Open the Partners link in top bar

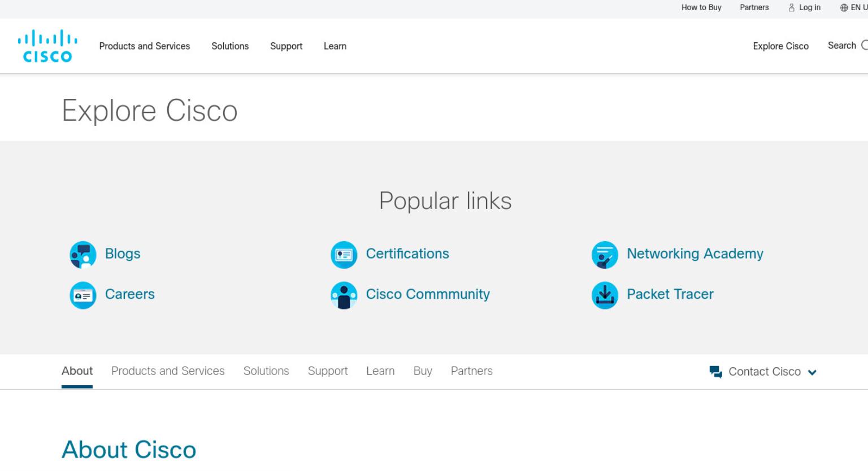click(754, 7)
